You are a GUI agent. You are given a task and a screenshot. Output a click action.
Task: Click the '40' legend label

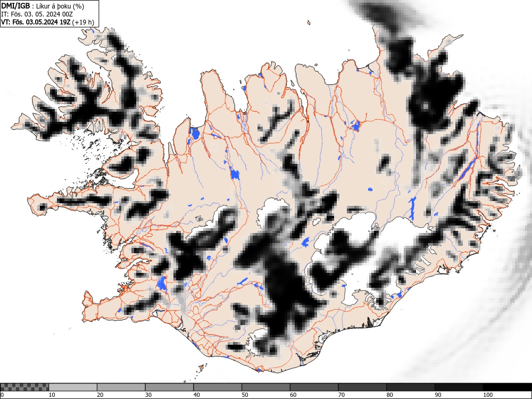click(x=196, y=395)
